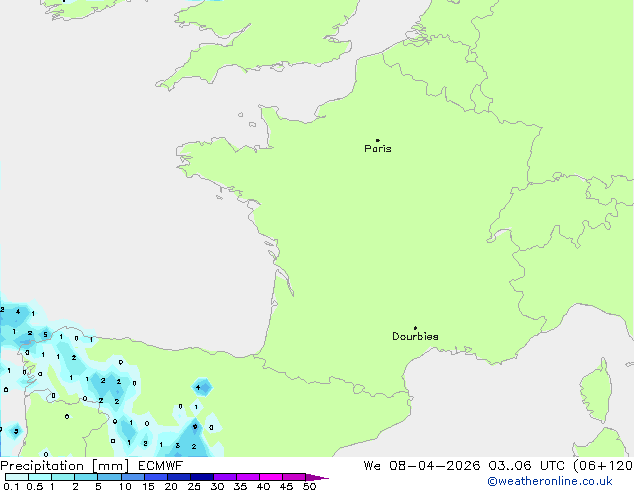Select the 'Precipitation [mm]' title text
This screenshot has height=490, width=634.
coord(65,466)
